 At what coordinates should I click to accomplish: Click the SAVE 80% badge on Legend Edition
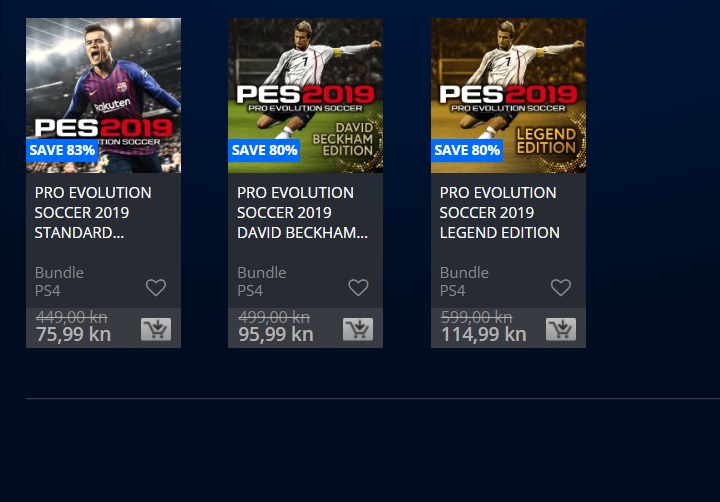(467, 150)
